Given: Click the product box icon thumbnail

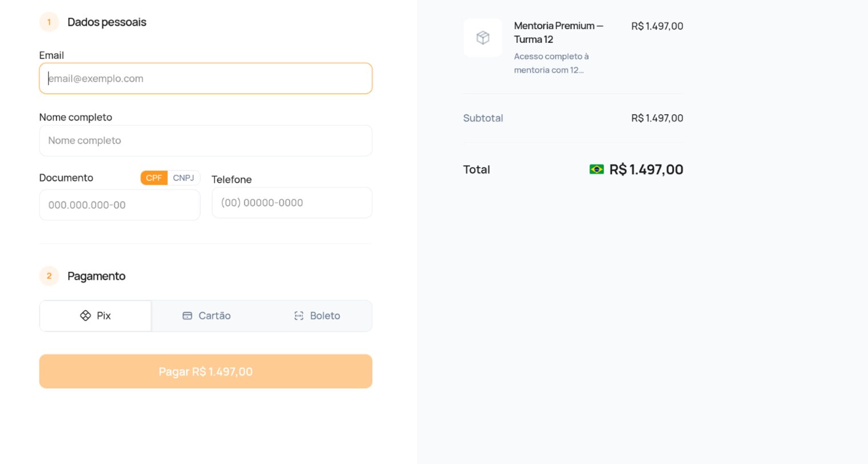Looking at the screenshot, I should tap(483, 38).
